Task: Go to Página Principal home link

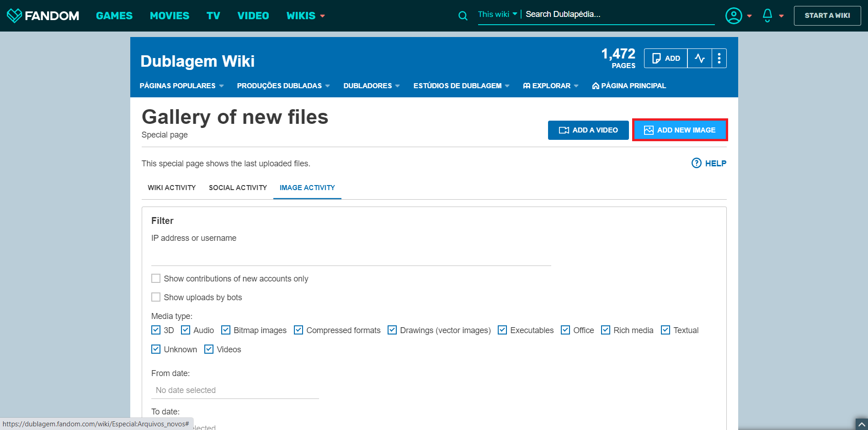Action: [x=629, y=86]
